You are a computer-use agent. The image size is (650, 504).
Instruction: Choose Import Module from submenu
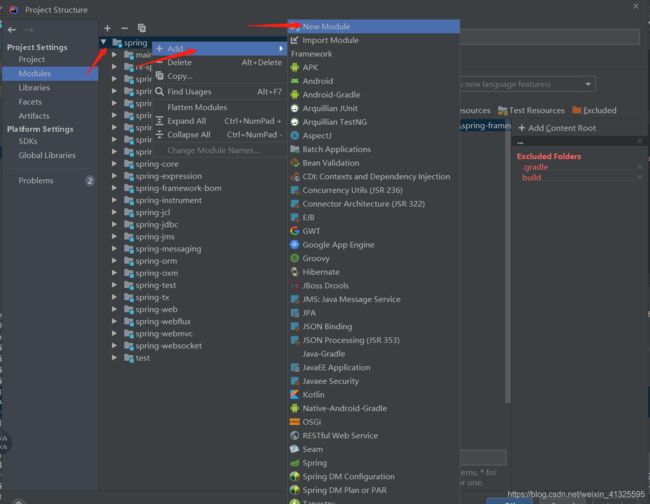(x=374, y=40)
